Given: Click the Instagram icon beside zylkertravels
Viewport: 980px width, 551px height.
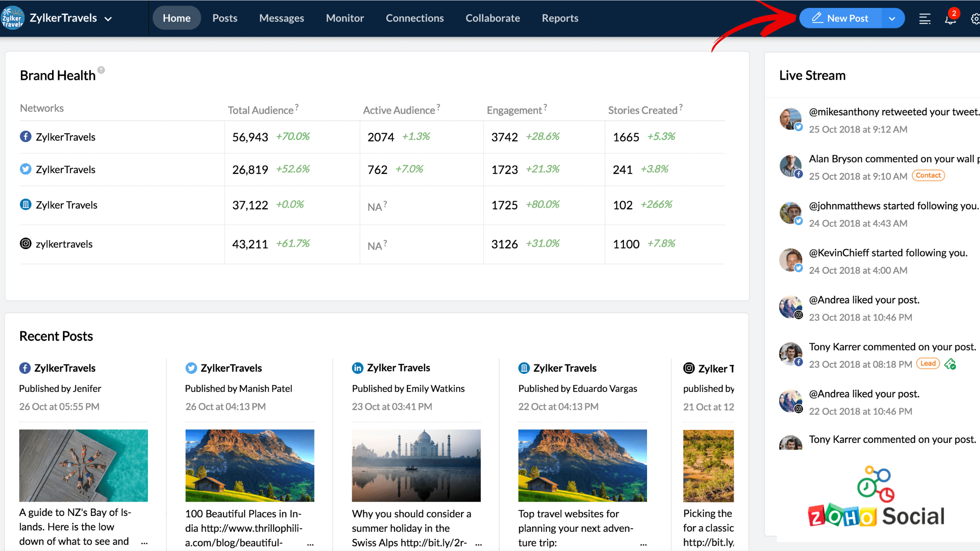Looking at the screenshot, I should 26,243.
